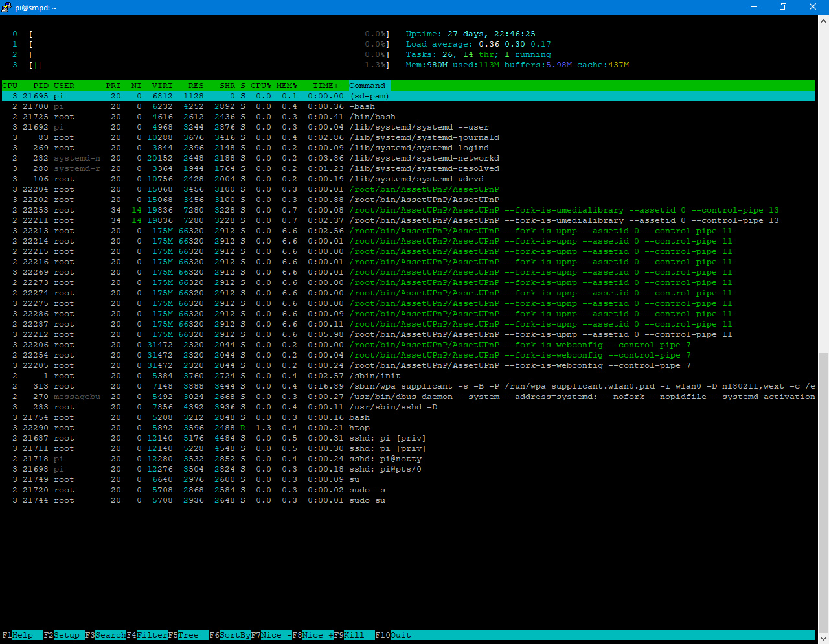Screen dimensions: 829x644
Task: Select the systemd-networkd process row
Action: point(409,158)
